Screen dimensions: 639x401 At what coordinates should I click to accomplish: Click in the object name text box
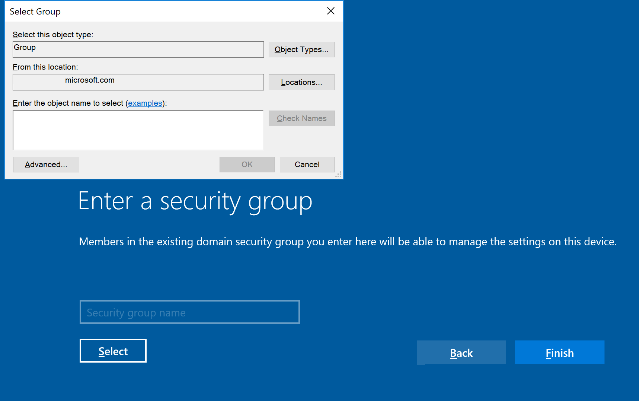[x=137, y=129]
